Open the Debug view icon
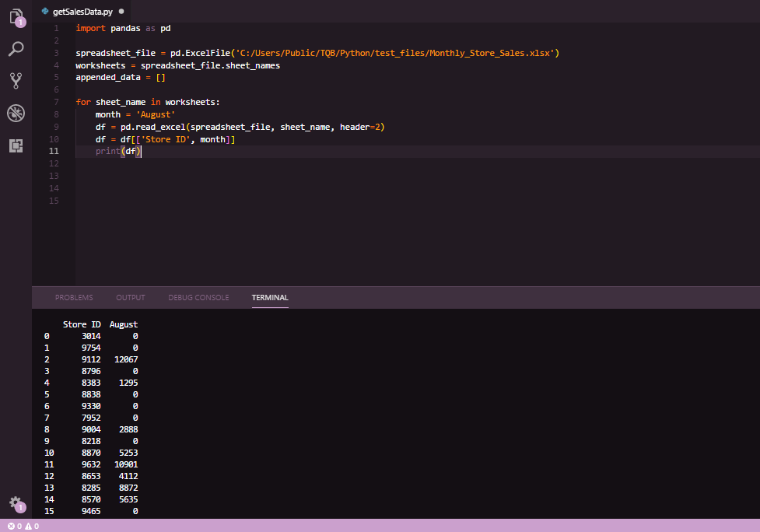The height and width of the screenshot is (532, 760). coord(16,114)
